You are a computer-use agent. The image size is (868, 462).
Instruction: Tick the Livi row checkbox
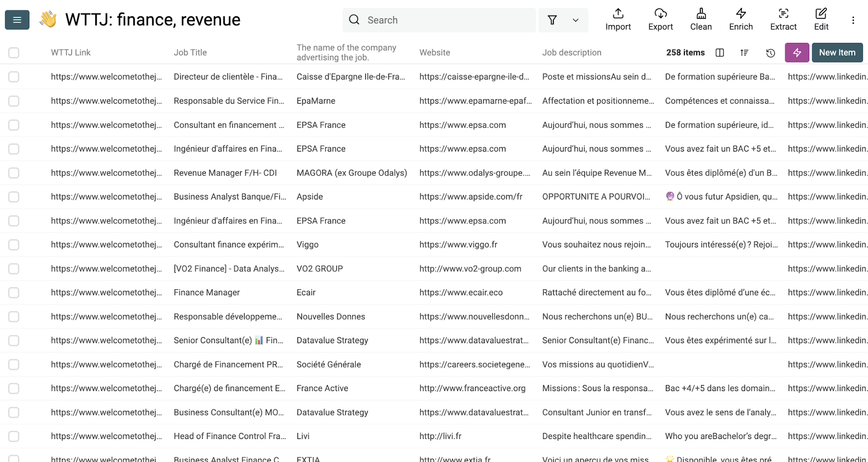[14, 436]
